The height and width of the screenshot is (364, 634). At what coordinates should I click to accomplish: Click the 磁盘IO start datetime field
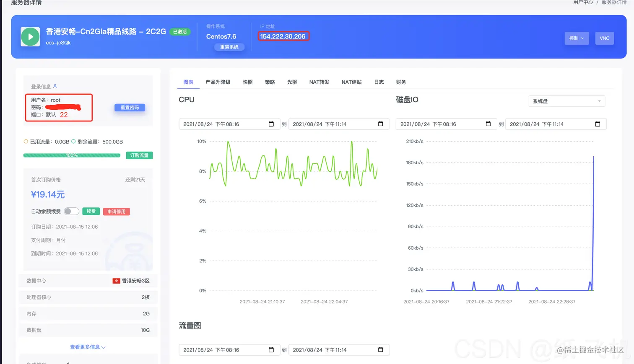pos(446,124)
